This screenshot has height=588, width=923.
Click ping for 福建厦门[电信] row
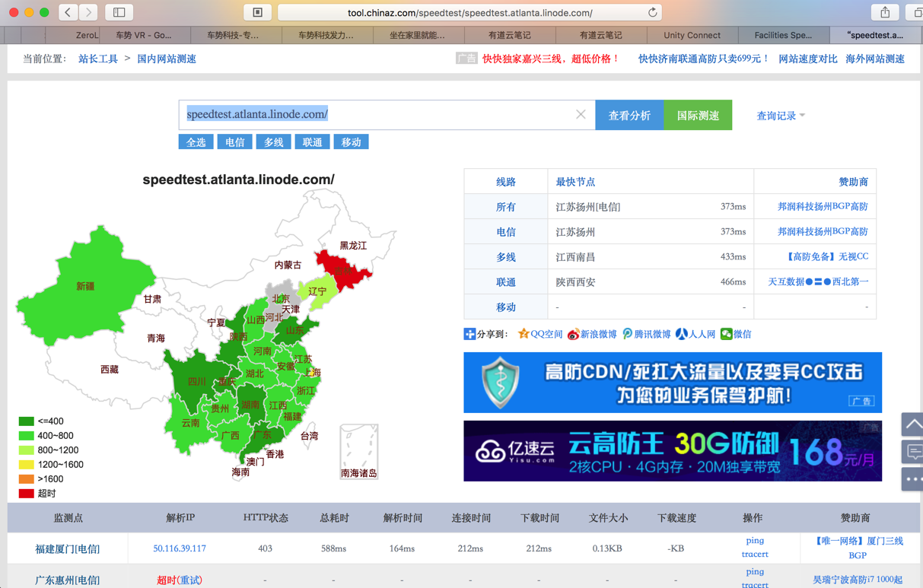pos(755,541)
